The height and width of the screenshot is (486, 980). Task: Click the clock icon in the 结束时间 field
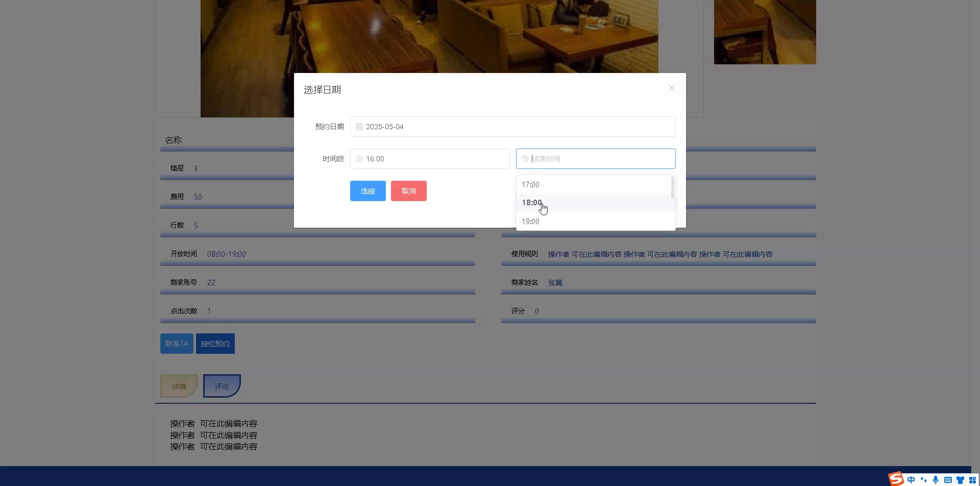[x=525, y=159]
